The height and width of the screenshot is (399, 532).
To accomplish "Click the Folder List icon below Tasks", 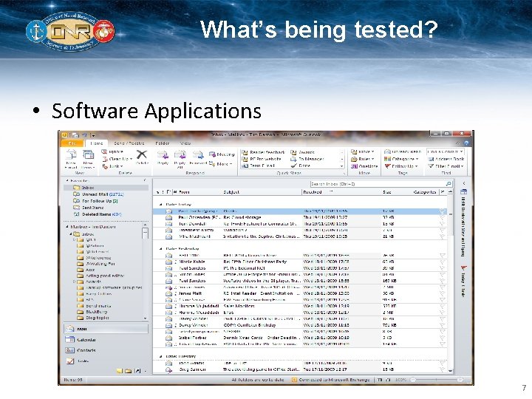I will pyautogui.click(x=129, y=371).
